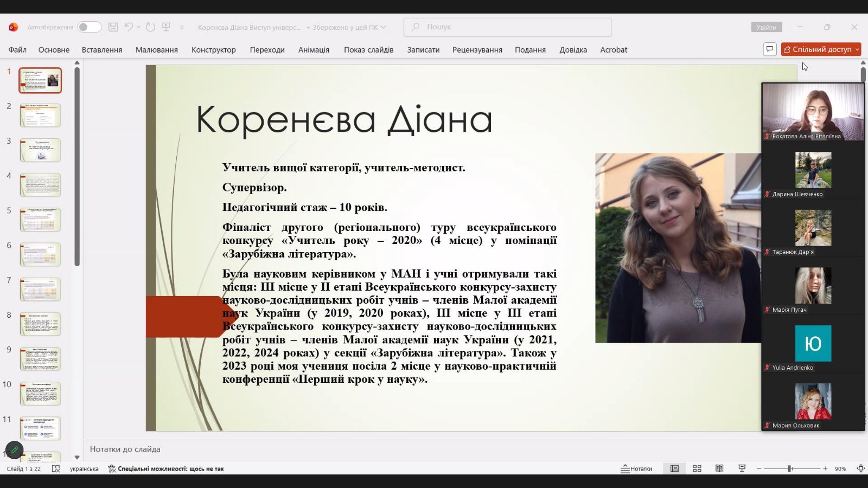Fit slide to current window icon
The height and width of the screenshot is (488, 868).
[x=860, y=468]
